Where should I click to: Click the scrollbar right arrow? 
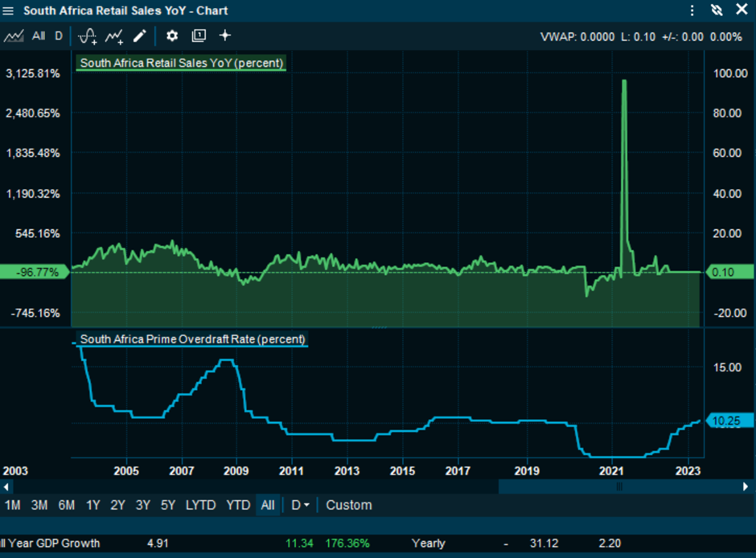(746, 486)
